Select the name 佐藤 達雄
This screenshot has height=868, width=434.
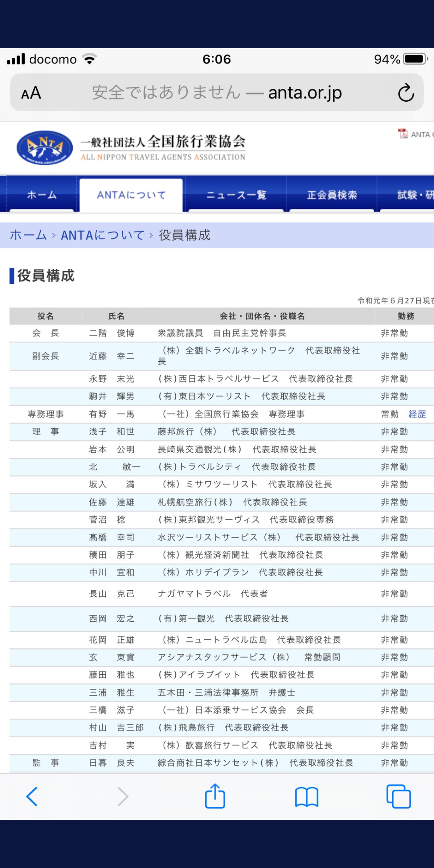pyautogui.click(x=112, y=502)
